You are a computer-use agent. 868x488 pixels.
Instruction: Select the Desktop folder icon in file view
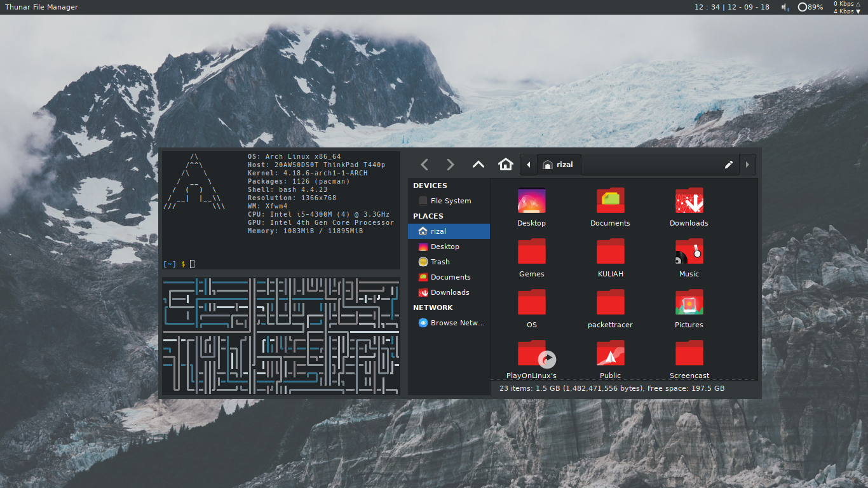click(531, 201)
